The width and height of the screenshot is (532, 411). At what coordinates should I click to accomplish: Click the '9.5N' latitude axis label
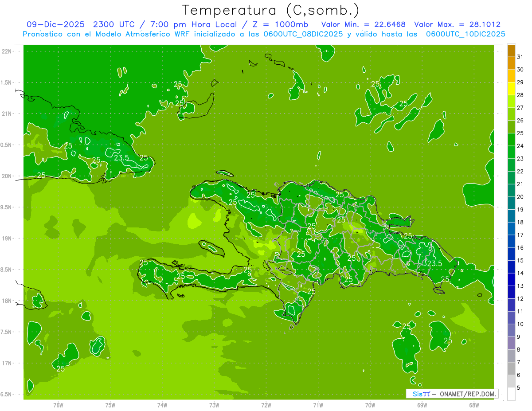[7, 207]
